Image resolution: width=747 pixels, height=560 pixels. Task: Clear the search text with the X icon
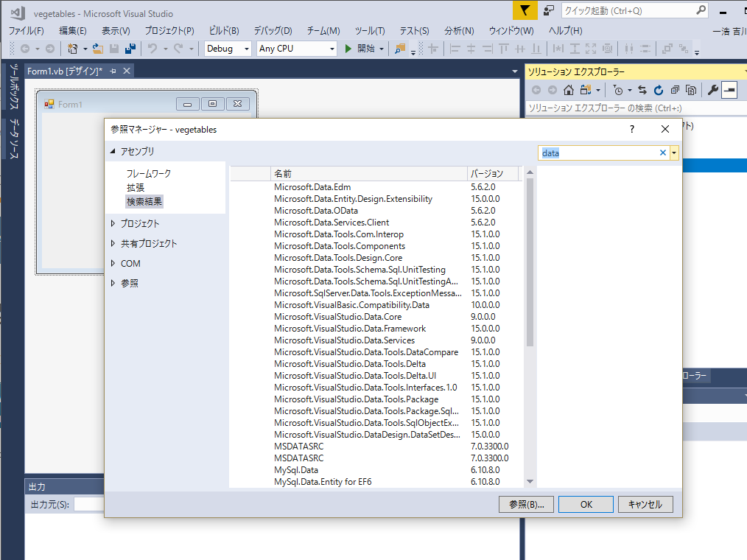[662, 153]
